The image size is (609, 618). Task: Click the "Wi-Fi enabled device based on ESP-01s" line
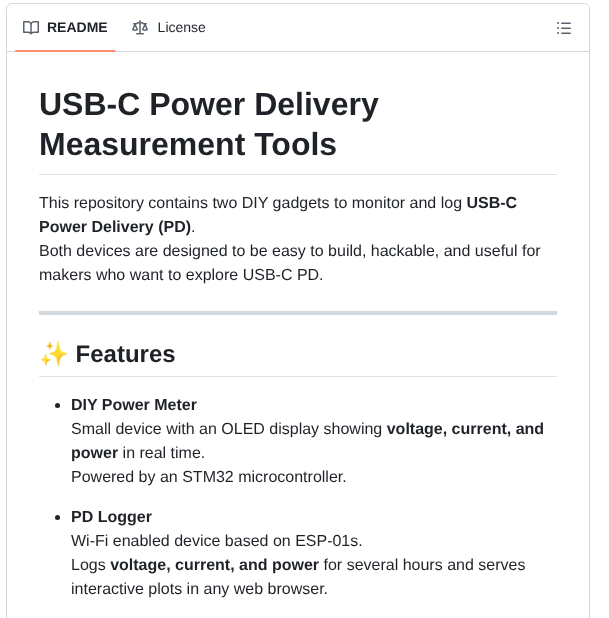216,541
